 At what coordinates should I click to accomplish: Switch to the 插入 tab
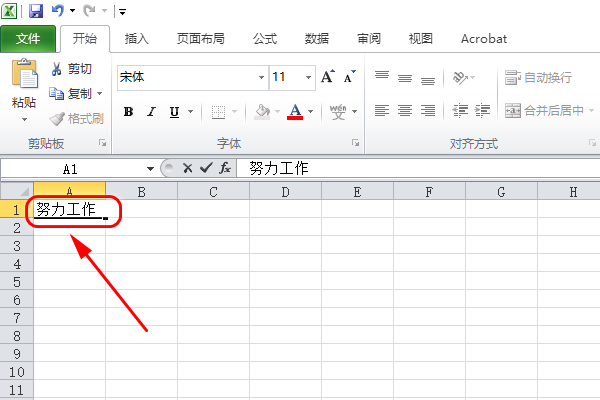(x=137, y=39)
